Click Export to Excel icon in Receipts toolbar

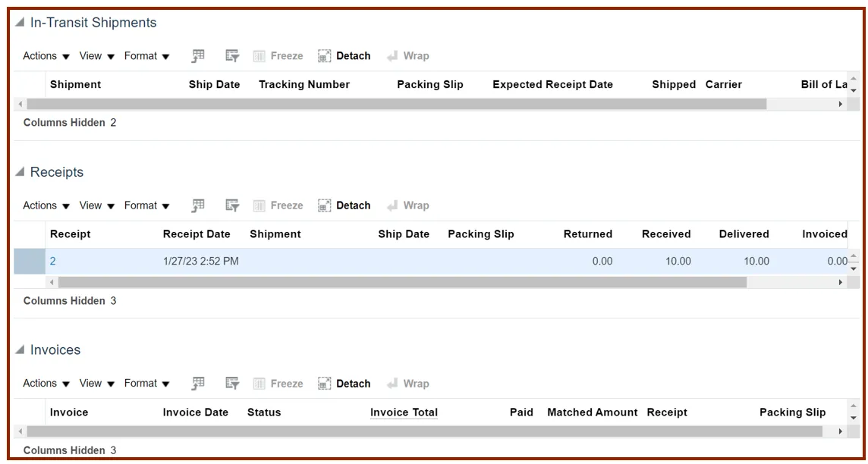click(x=198, y=205)
